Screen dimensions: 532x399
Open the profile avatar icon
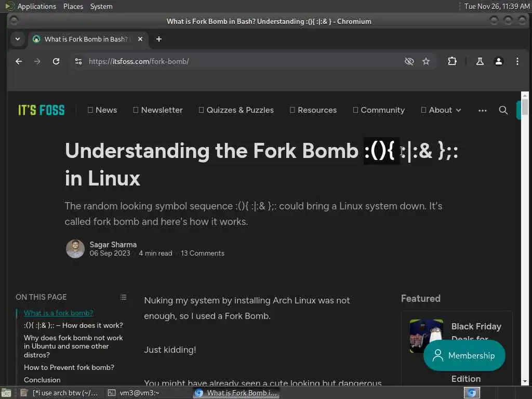click(499, 61)
